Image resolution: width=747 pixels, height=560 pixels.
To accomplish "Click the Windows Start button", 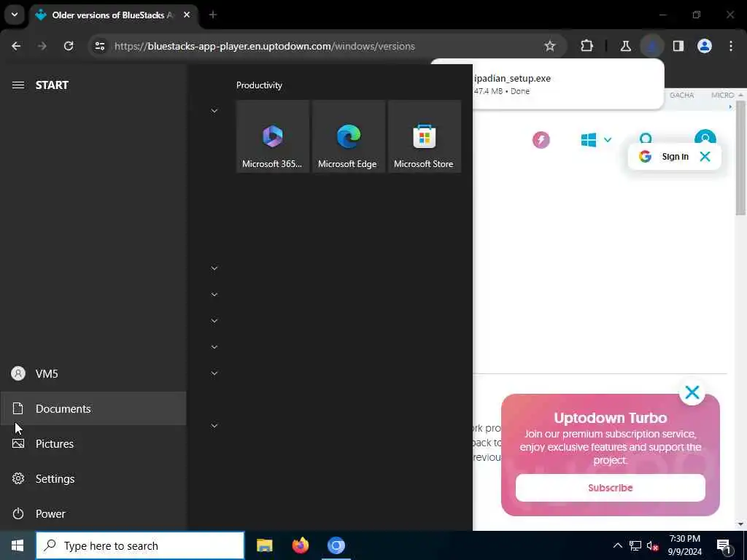I will 18,545.
